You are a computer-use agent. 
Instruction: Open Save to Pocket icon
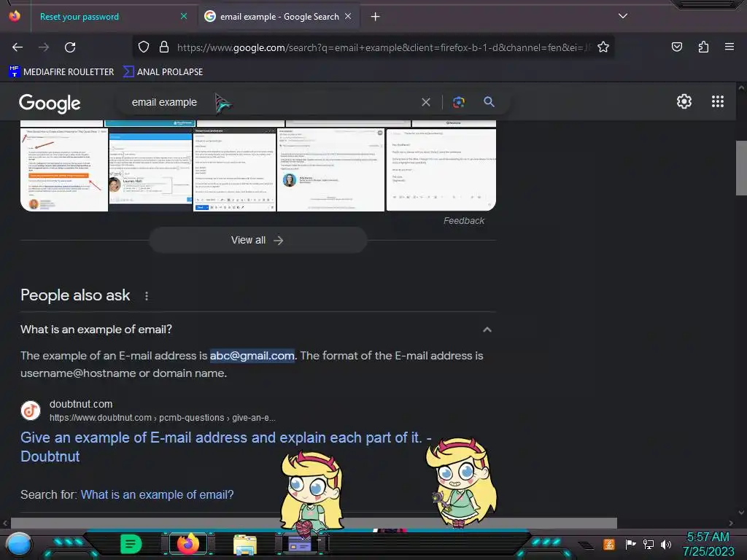(x=676, y=47)
